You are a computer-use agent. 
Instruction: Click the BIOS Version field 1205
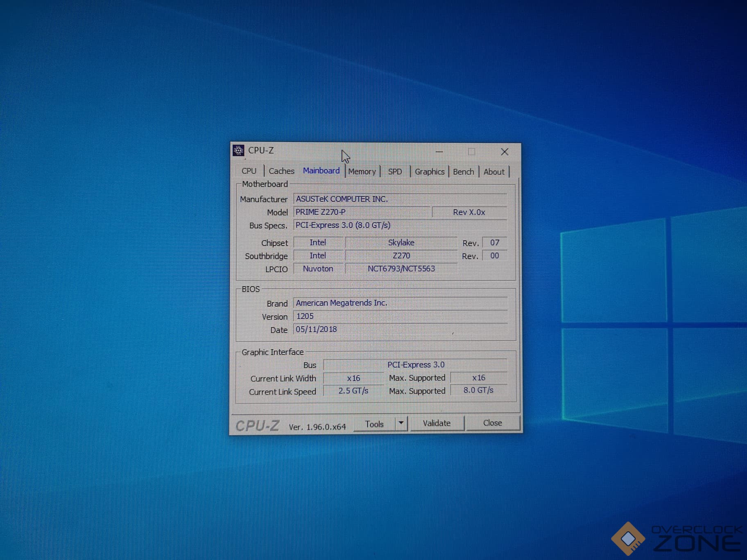(400, 316)
